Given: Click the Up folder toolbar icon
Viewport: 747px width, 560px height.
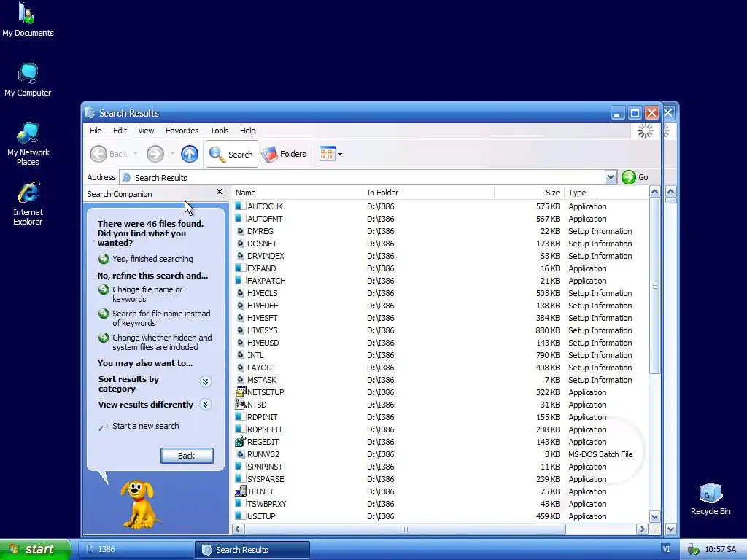Looking at the screenshot, I should tap(190, 154).
